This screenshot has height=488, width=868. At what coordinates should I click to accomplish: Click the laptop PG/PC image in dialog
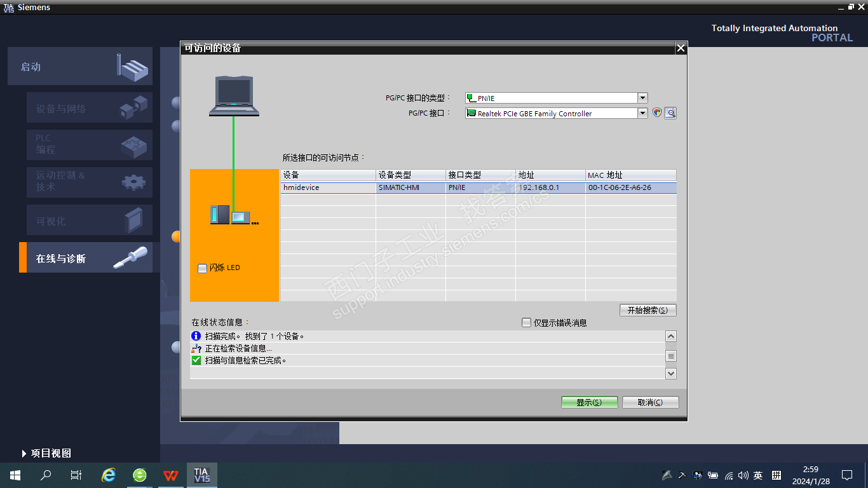pyautogui.click(x=234, y=96)
